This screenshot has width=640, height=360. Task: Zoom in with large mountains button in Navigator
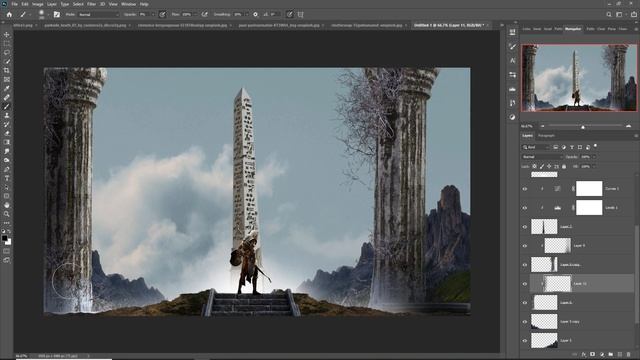pos(628,127)
